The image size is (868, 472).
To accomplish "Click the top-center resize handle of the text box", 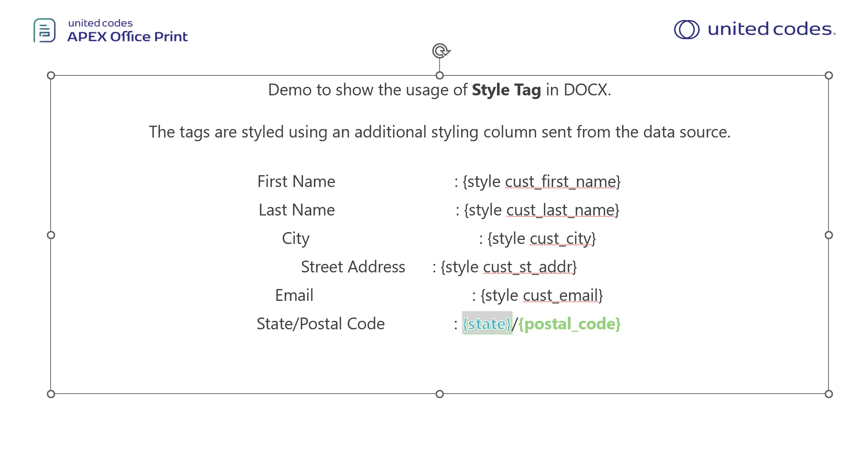I will 440,75.
